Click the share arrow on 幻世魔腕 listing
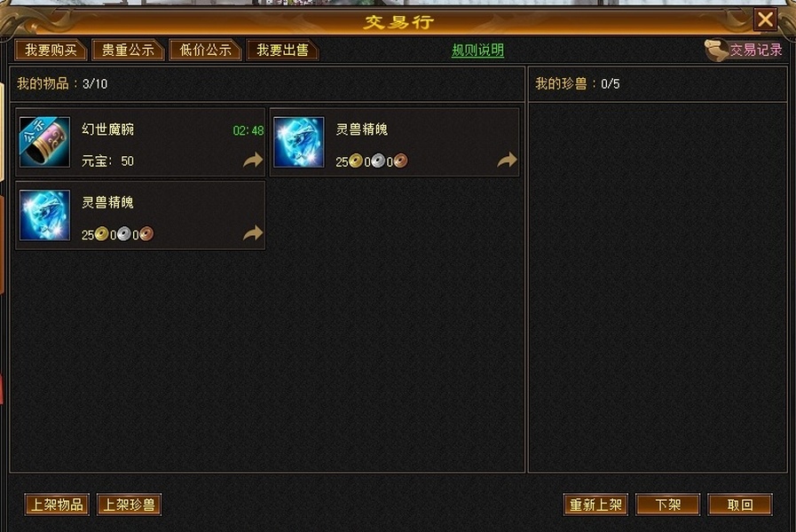The image size is (796, 532). click(x=253, y=160)
